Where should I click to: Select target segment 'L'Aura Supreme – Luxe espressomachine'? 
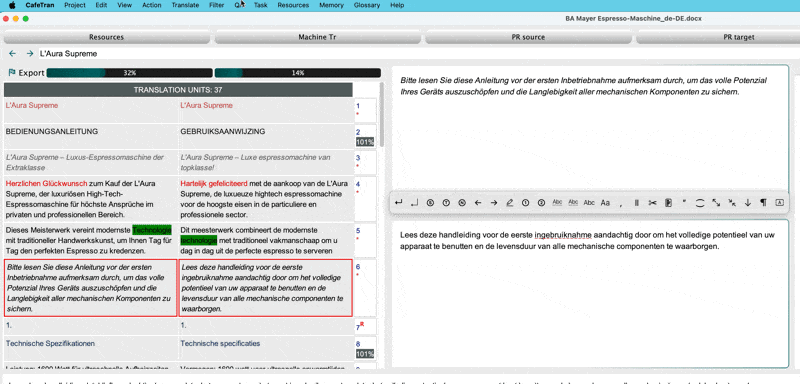pyautogui.click(x=266, y=163)
